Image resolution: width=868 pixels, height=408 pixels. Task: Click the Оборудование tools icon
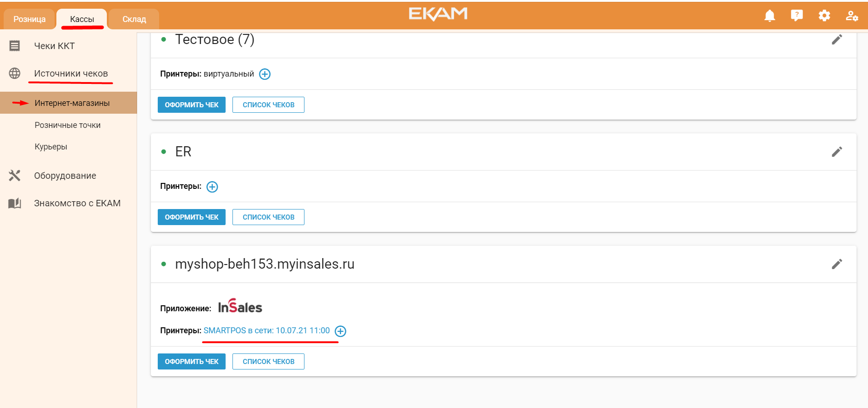pyautogui.click(x=15, y=176)
